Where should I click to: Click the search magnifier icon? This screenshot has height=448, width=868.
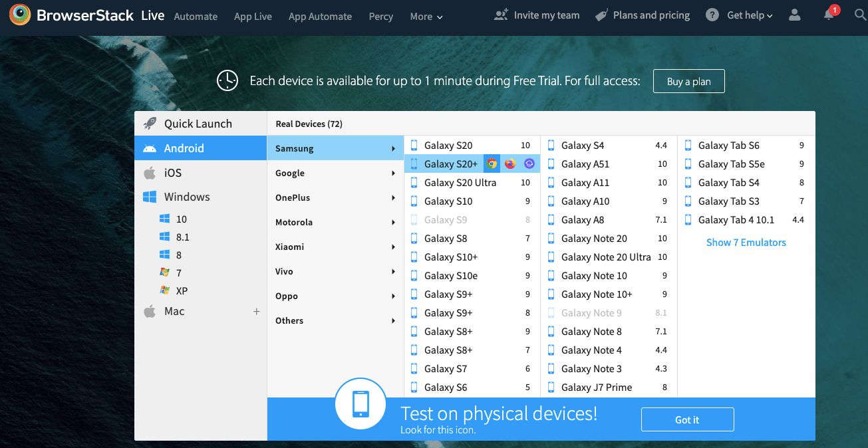pyautogui.click(x=859, y=15)
